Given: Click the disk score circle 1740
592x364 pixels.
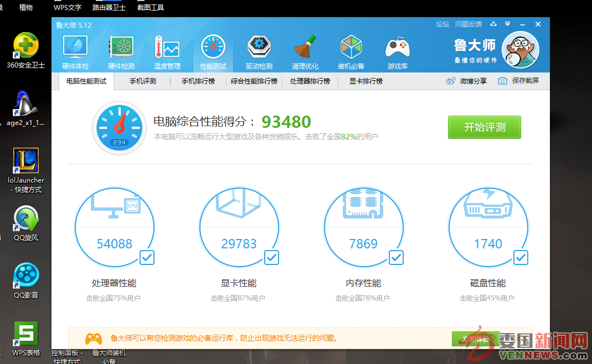Looking at the screenshot, I should point(488,227).
